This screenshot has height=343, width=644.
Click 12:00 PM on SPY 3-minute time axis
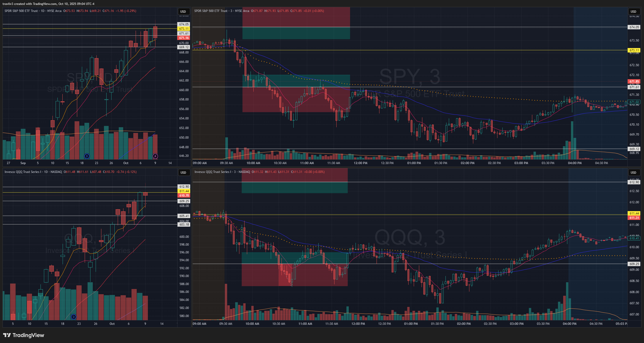[x=360, y=163]
